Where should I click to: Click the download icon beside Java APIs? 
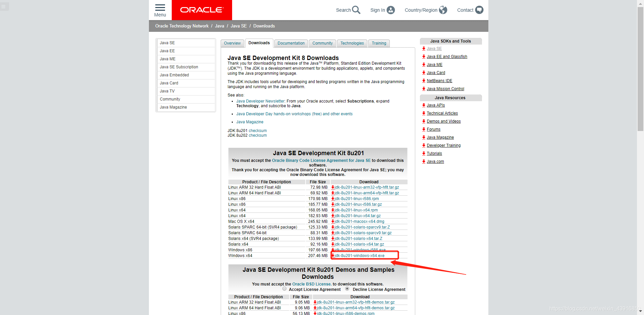click(x=424, y=105)
